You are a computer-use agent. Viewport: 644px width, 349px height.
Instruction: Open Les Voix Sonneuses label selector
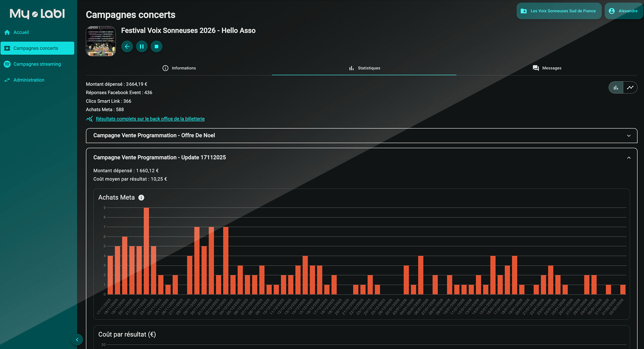point(559,11)
